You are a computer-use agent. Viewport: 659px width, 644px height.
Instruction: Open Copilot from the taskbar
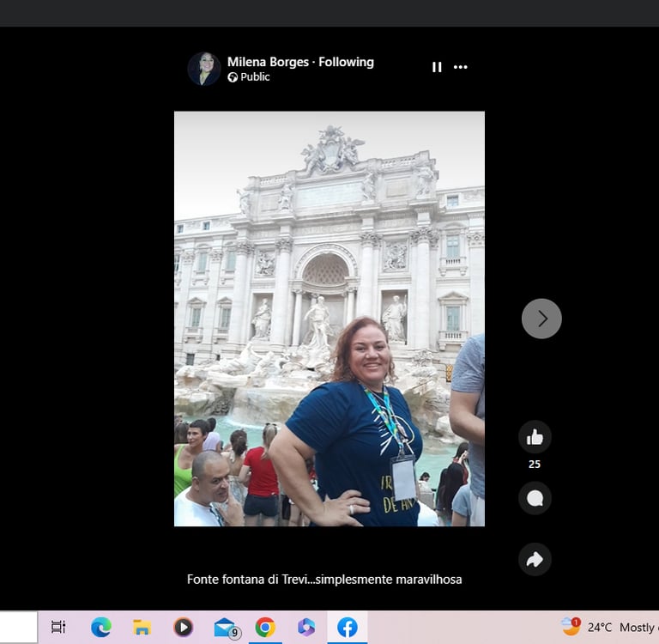pyautogui.click(x=306, y=627)
